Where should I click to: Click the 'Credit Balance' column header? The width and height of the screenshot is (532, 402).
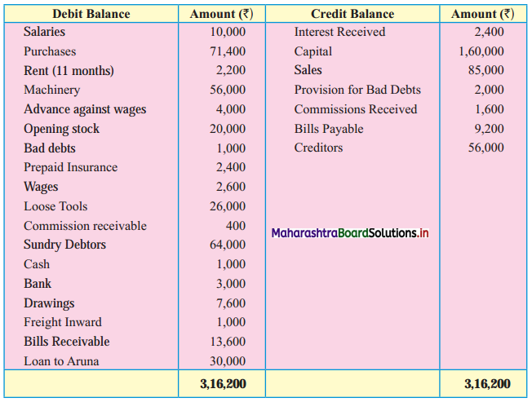352,14
